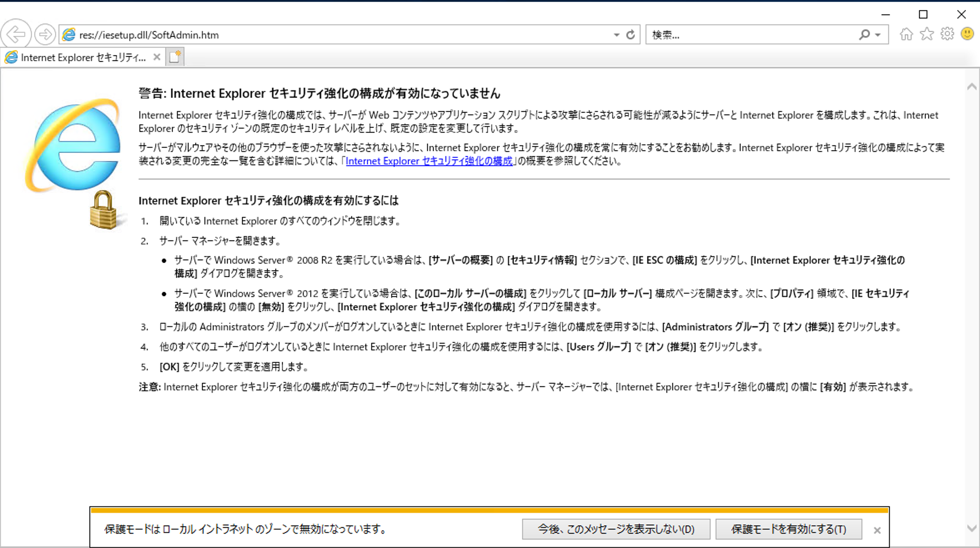This screenshot has width=980, height=548.
Task: Expand the search provider dropdown arrow
Action: click(x=878, y=35)
